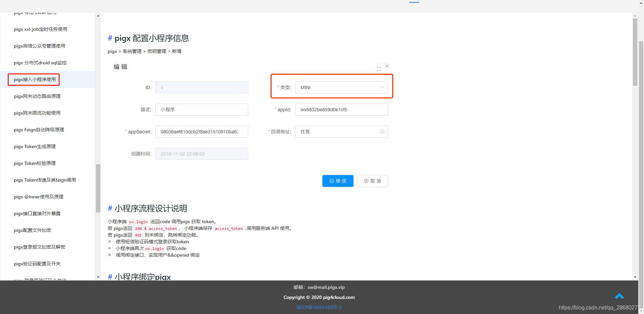Click the # anchor of 小程序流程设计说明
The image size is (644, 314).
(110, 208)
